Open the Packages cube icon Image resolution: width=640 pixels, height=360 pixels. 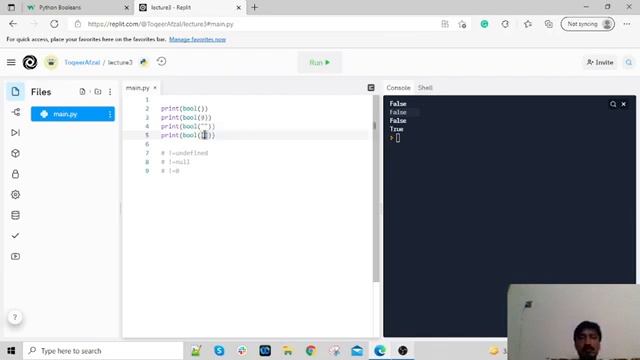click(16, 153)
